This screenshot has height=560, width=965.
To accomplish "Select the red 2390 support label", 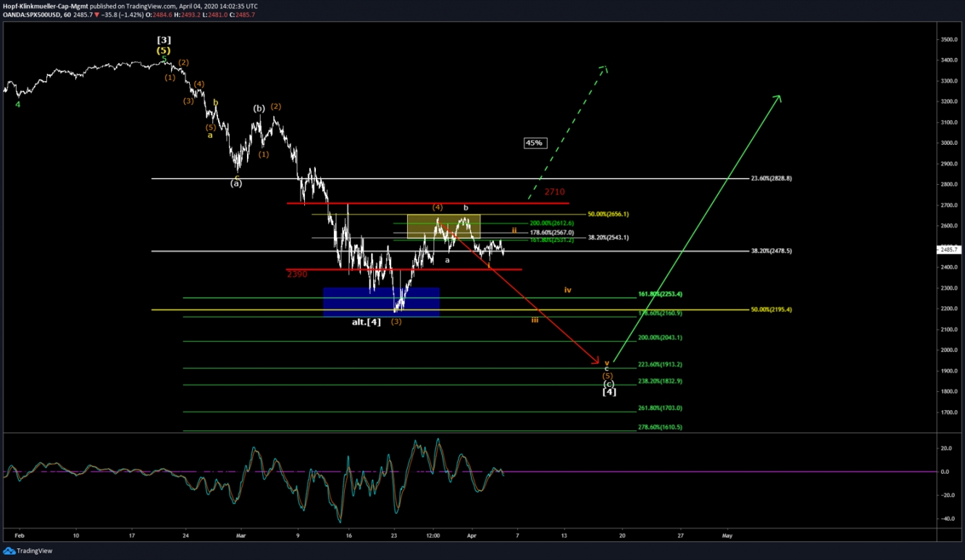I will (296, 275).
